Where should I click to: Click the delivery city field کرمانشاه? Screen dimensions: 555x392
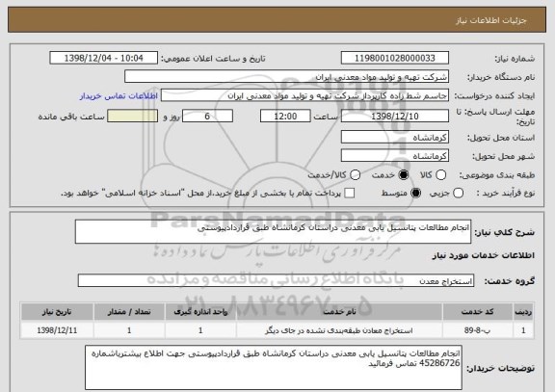click(395, 156)
